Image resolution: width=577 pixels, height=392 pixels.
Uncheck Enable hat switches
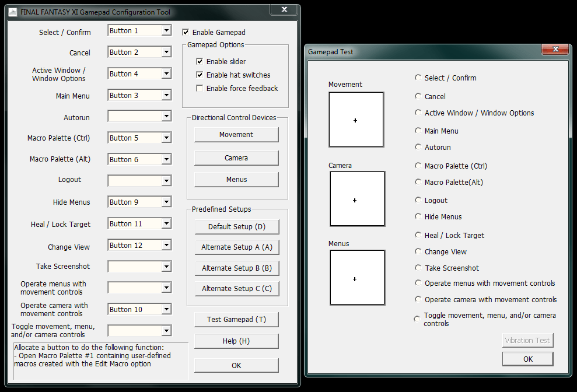click(200, 75)
